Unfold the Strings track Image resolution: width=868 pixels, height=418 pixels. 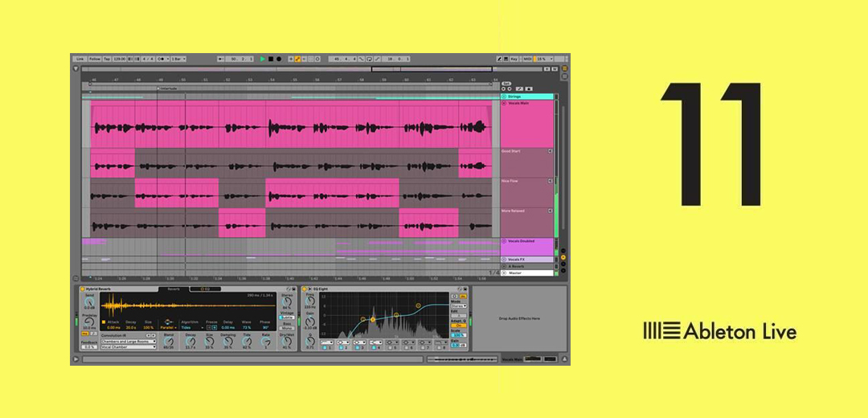pos(504,96)
